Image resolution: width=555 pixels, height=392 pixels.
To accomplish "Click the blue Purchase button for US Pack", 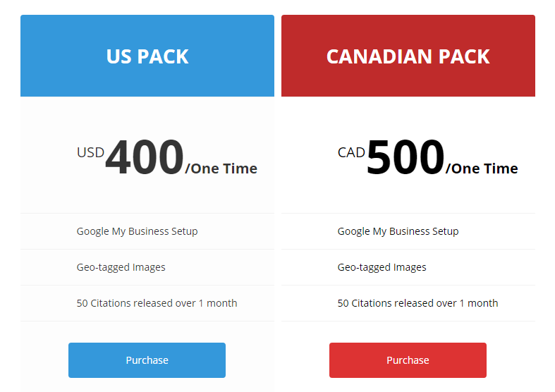I will 147,360.
